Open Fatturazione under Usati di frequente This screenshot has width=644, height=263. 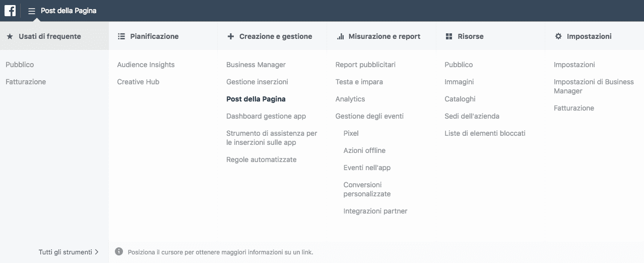click(x=26, y=82)
